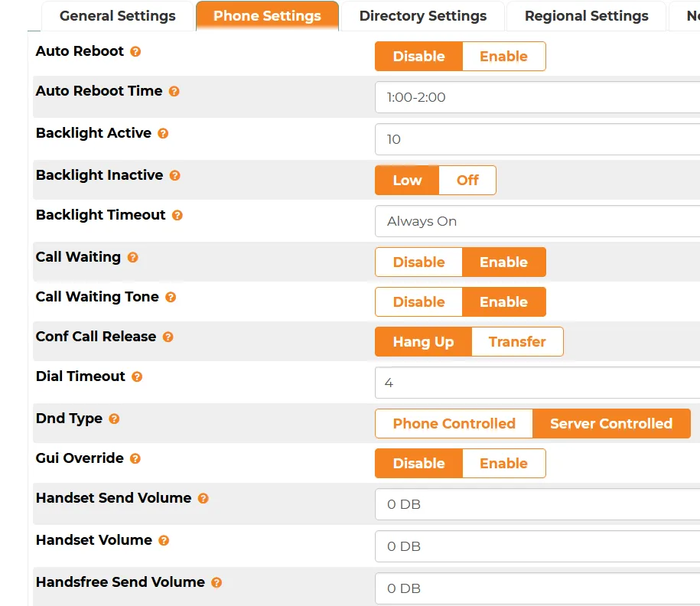Open the Gui Override help icon
Screen dimensions: 700x606
click(x=135, y=458)
